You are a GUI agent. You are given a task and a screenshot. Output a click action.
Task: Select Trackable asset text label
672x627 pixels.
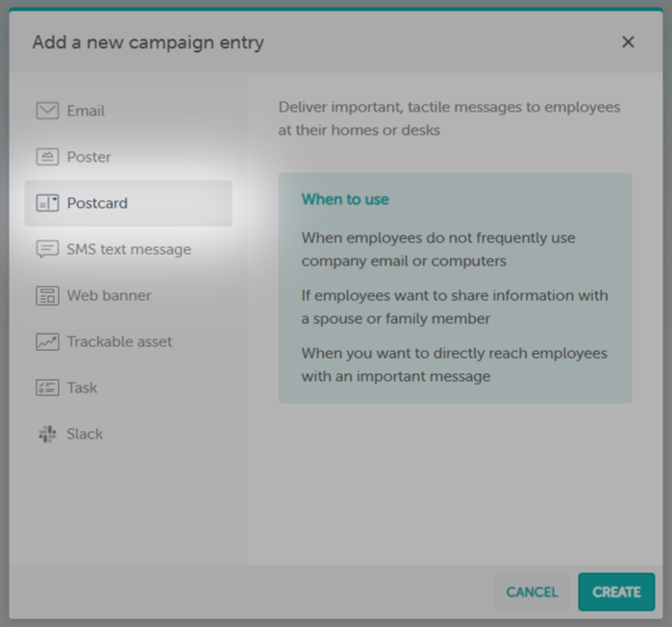click(119, 341)
